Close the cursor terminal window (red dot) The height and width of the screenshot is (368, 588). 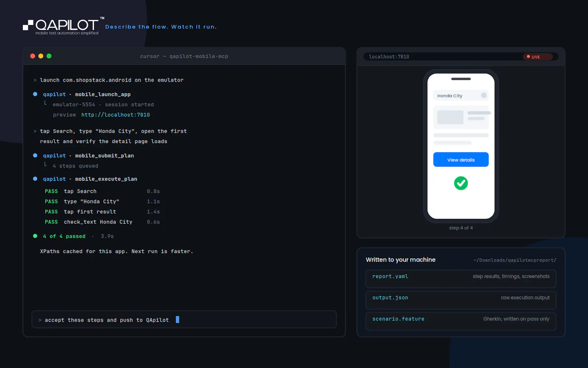coord(33,56)
